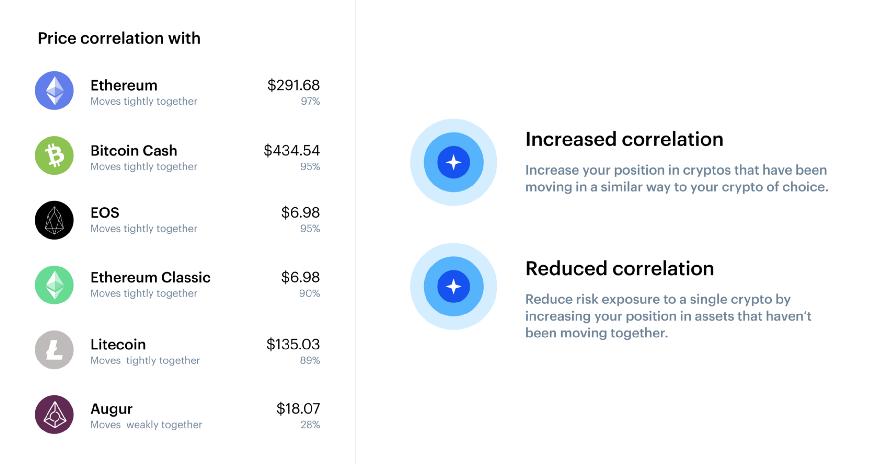The image size is (875, 464).
Task: Click the purple Augur icon
Action: coord(55,414)
